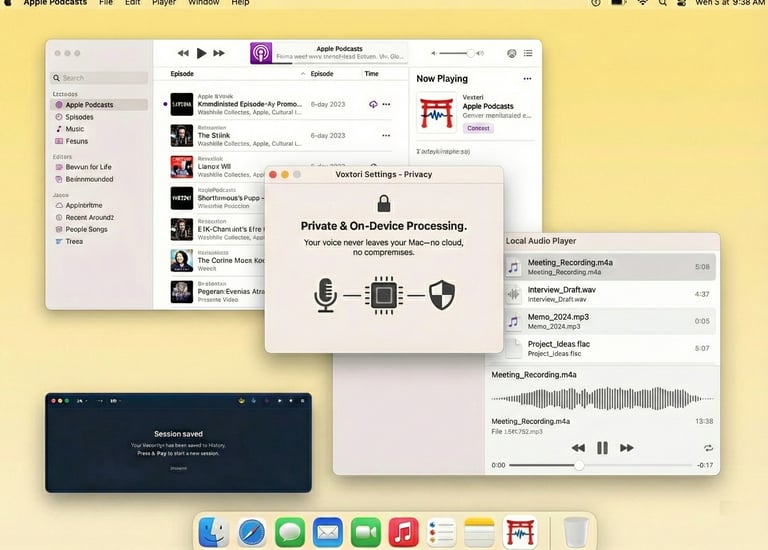The width and height of the screenshot is (768, 550).
Task: Fast-forward in the Local Audio Player
Action: pos(626,448)
